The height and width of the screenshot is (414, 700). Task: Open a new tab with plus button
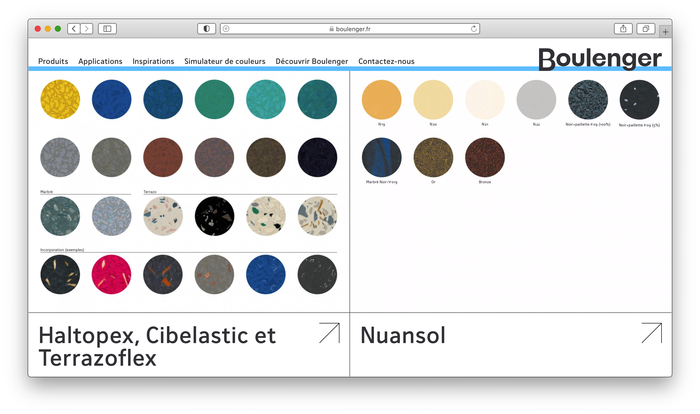(x=665, y=31)
